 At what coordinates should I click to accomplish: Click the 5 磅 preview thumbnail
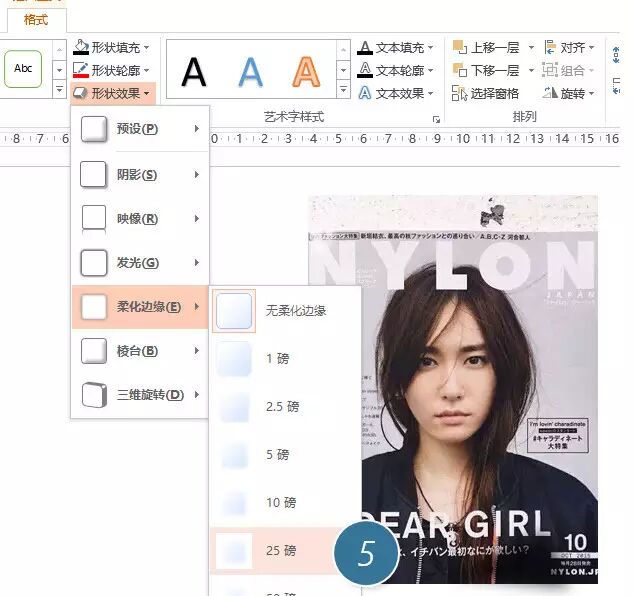(x=234, y=454)
